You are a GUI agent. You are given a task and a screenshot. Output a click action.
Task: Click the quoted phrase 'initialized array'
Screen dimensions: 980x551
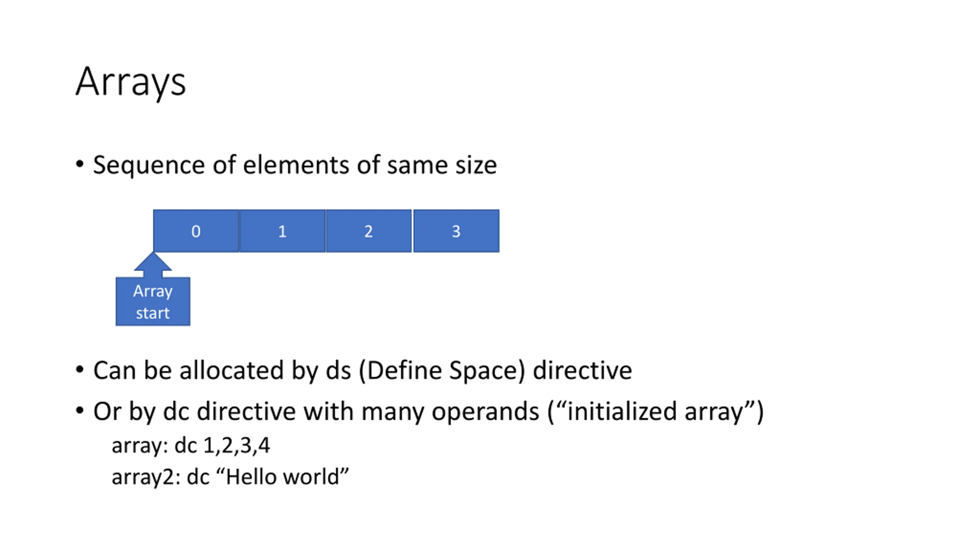point(655,412)
